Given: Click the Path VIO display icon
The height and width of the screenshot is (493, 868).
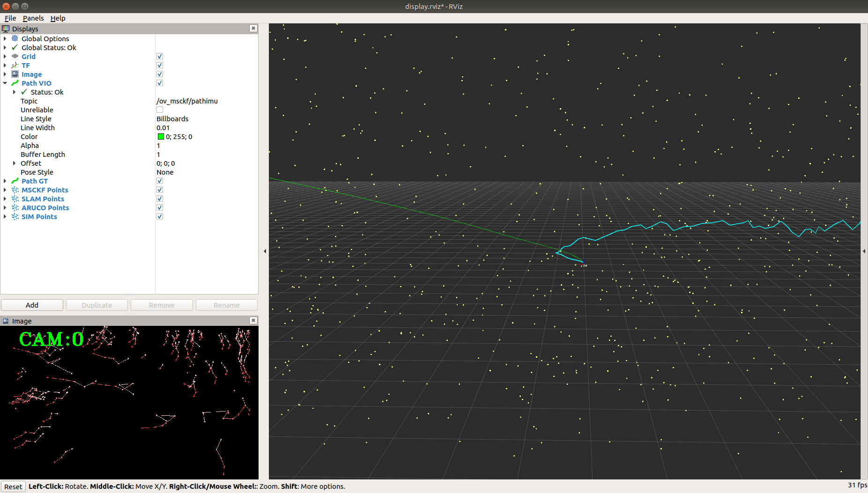Looking at the screenshot, I should (15, 83).
